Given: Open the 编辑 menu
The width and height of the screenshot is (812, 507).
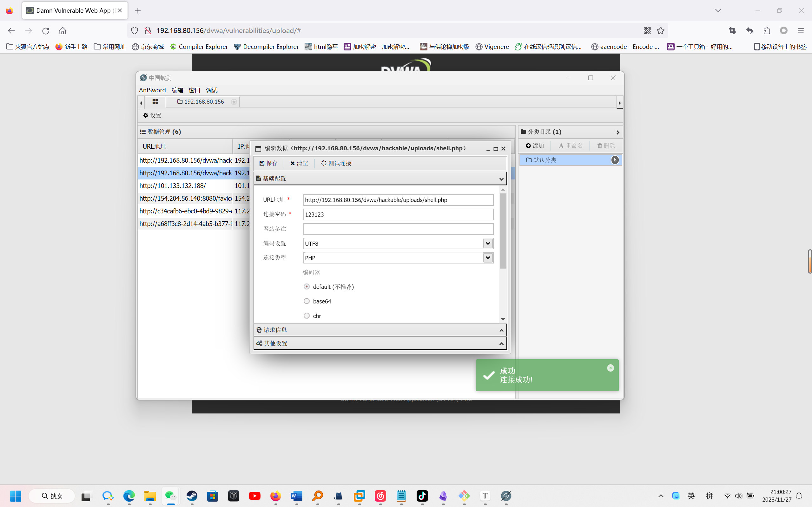Looking at the screenshot, I should pos(177,90).
